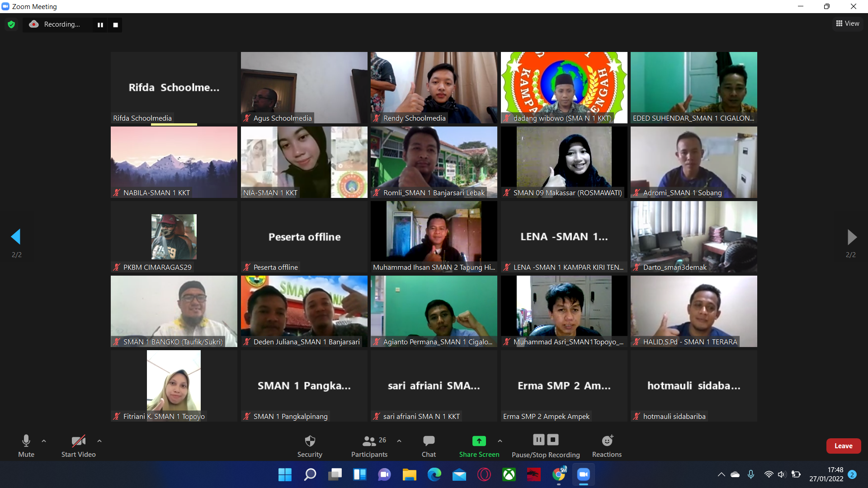The image size is (868, 488).
Task: Expand video options arrow beside Start Video
Action: tap(99, 441)
